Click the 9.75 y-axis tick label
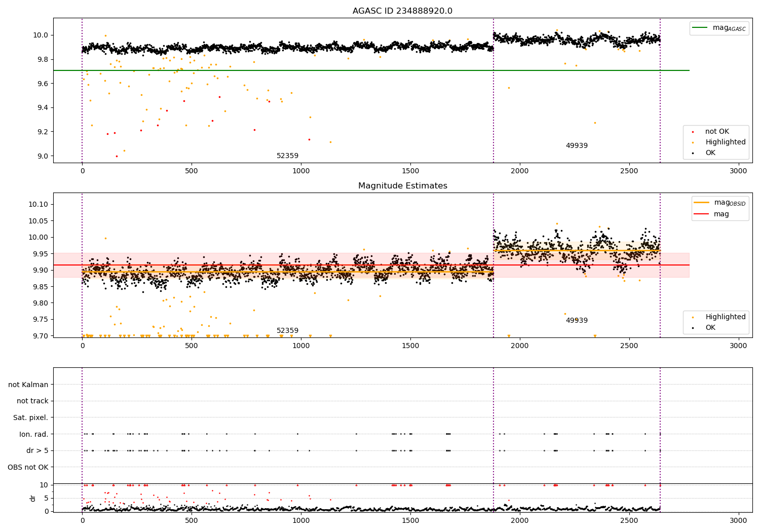The width and height of the screenshot is (760, 532). [x=41, y=319]
